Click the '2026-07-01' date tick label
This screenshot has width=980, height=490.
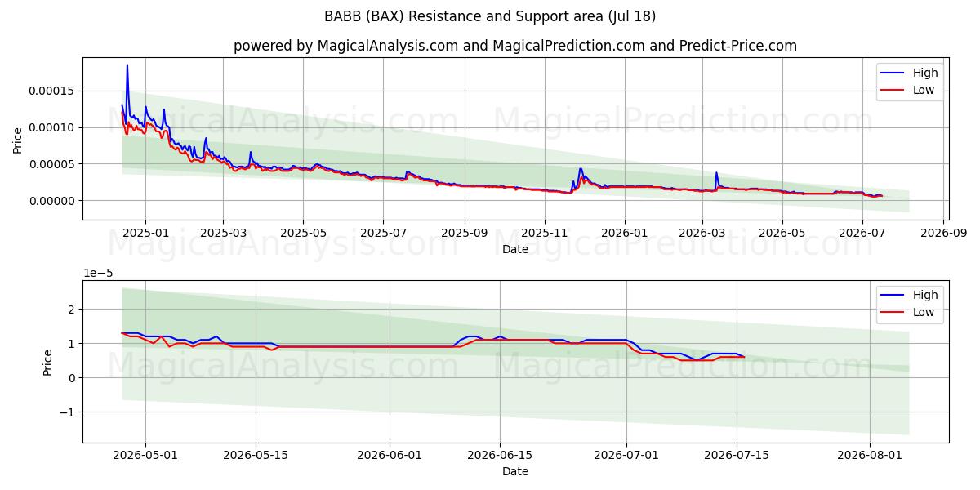(626, 455)
